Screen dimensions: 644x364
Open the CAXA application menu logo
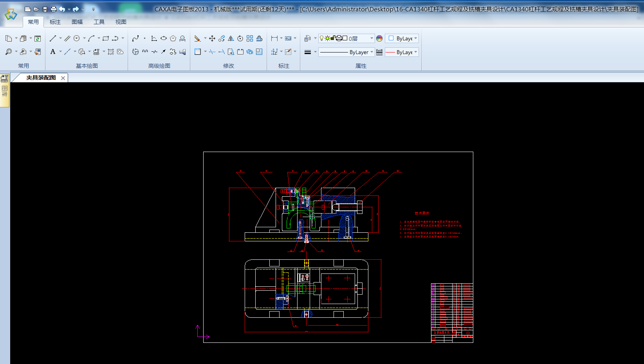pyautogui.click(x=11, y=14)
